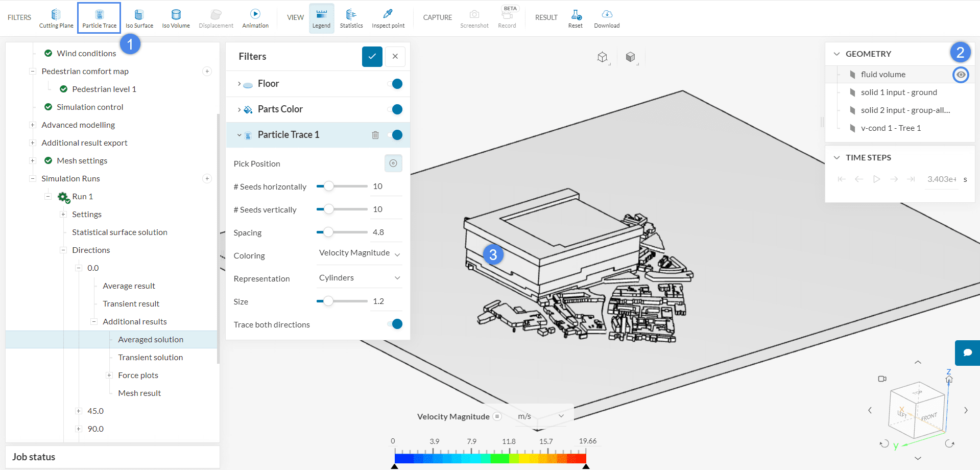Adjust the Spacing slider handle
Screen dimensions: 980x470
click(328, 232)
